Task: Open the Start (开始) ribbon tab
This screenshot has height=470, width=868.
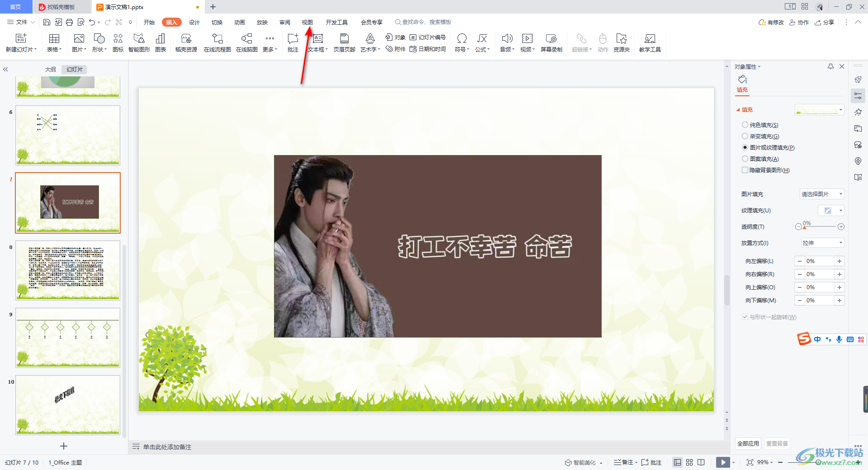Action: [x=149, y=22]
